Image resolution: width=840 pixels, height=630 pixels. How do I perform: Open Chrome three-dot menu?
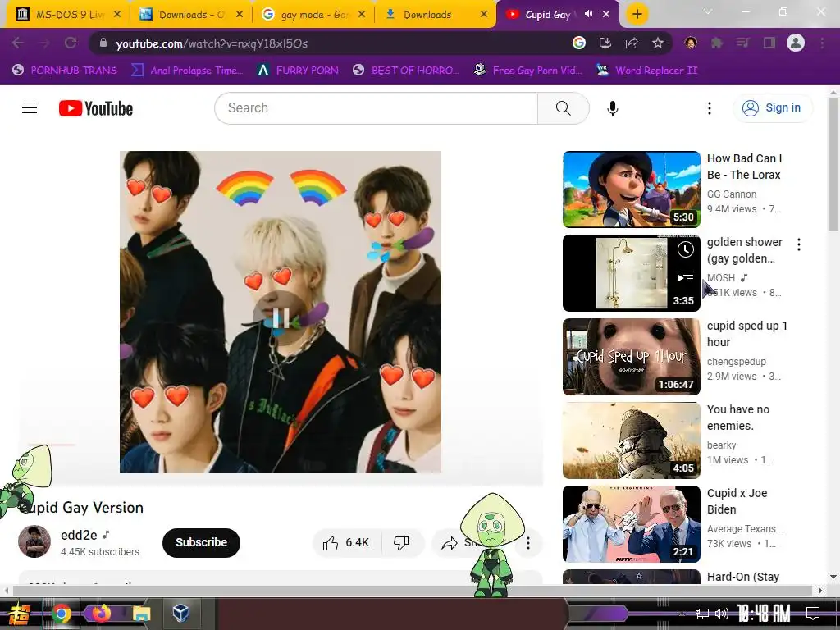click(x=822, y=43)
